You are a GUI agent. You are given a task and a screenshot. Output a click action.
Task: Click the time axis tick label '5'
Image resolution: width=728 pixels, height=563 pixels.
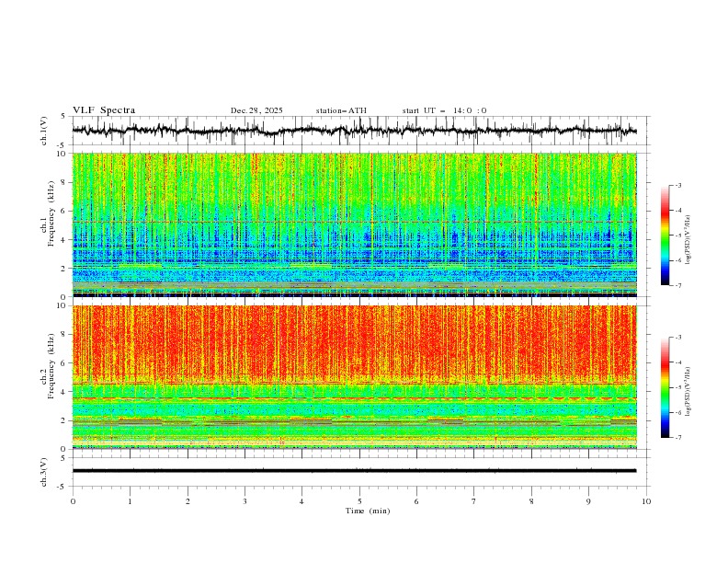(359, 501)
